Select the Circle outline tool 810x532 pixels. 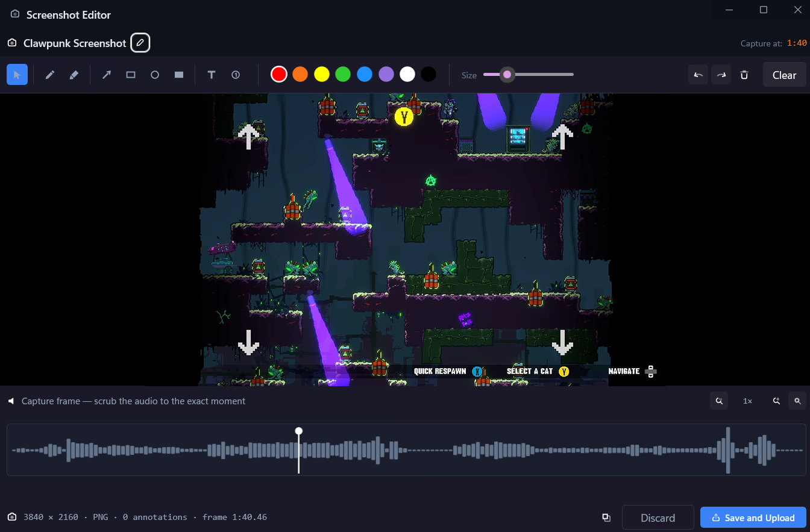point(155,75)
